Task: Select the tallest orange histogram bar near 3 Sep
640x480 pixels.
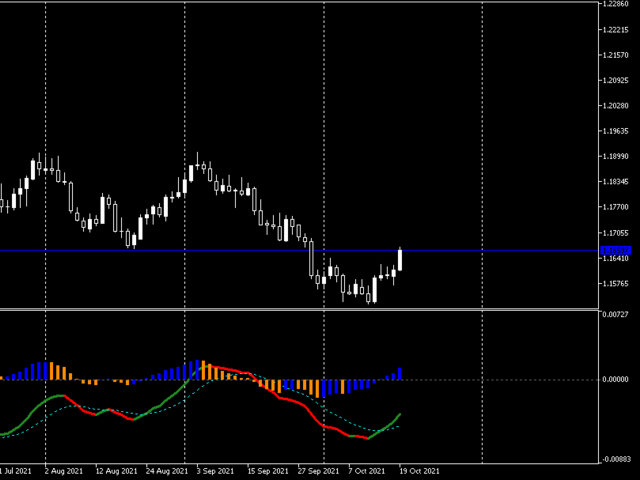Action: 204,370
